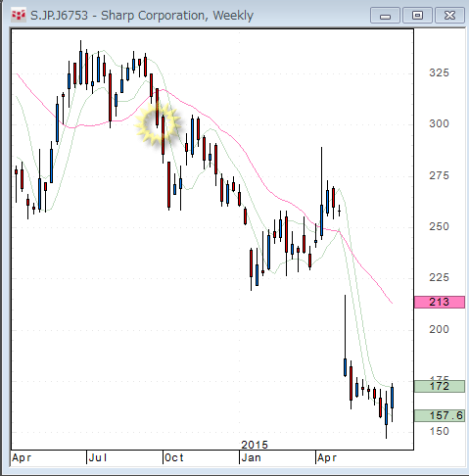Click the 150 price axis label
The height and width of the screenshot is (476, 469).
click(439, 431)
